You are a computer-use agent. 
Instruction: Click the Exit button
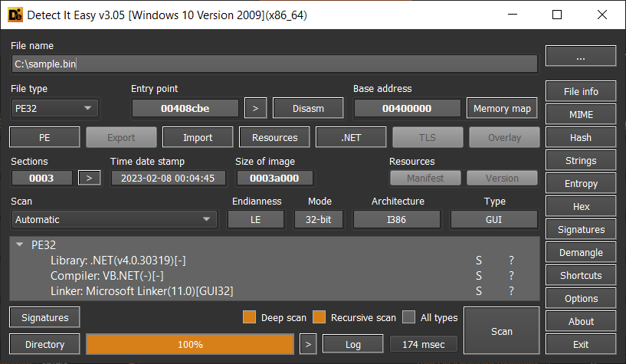(x=581, y=344)
